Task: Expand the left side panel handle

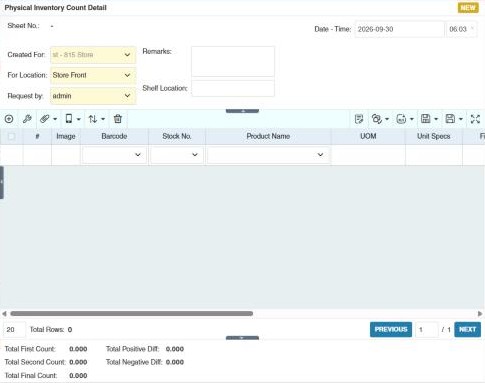Action: [2, 182]
